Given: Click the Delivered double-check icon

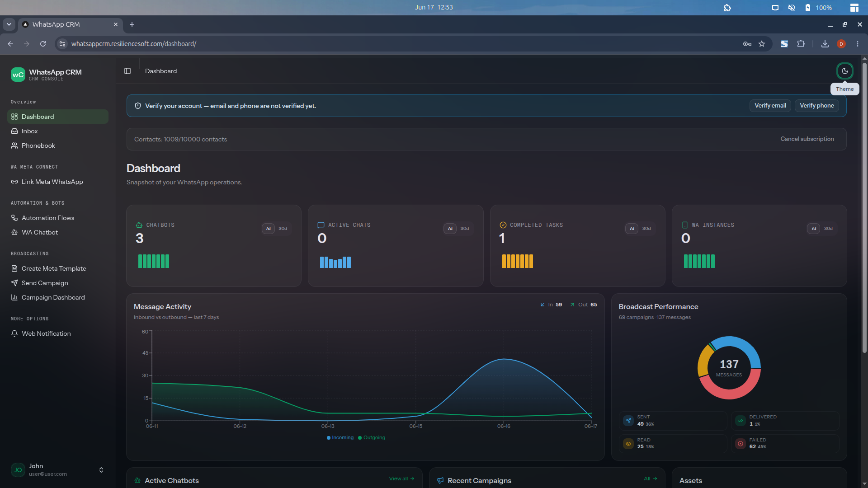Looking at the screenshot, I should (741, 421).
